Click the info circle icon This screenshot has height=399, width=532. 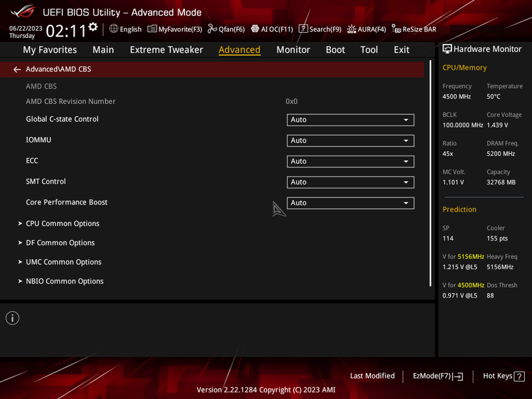13,318
